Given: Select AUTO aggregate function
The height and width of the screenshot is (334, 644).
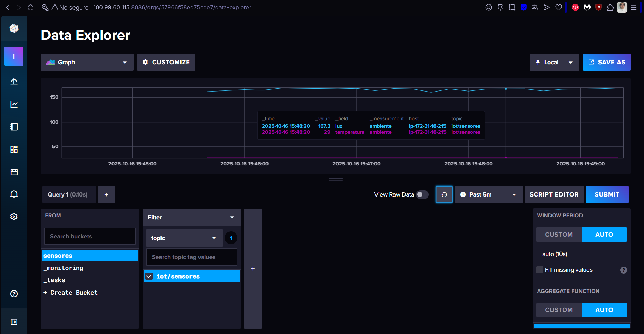Looking at the screenshot, I should (x=604, y=310).
